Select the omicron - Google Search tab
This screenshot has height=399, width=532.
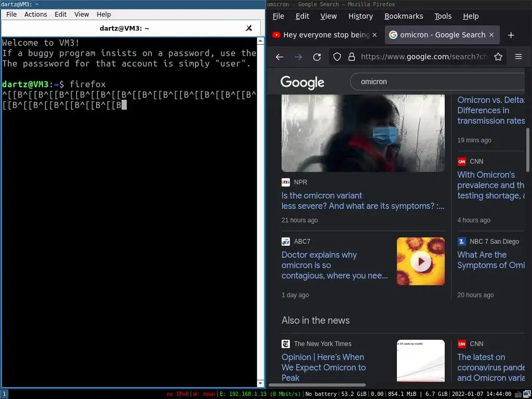click(x=442, y=35)
